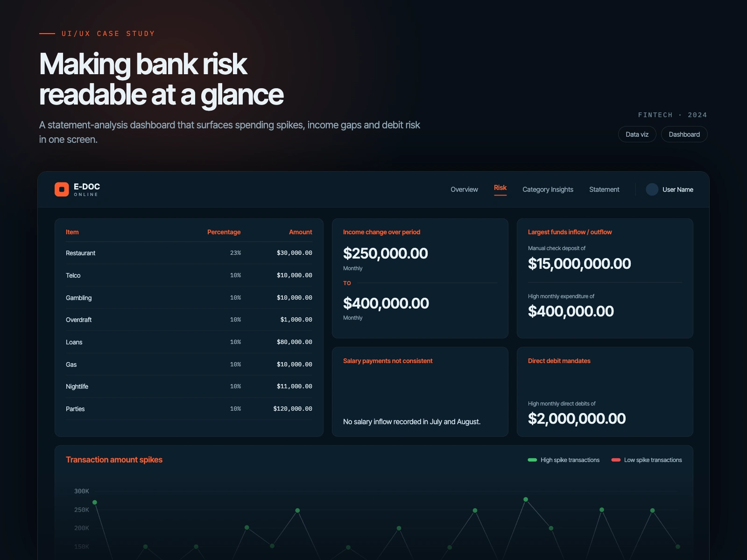Viewport: 747px width, 560px height.
Task: Click the High monthly direct debits of caption
Action: click(562, 404)
